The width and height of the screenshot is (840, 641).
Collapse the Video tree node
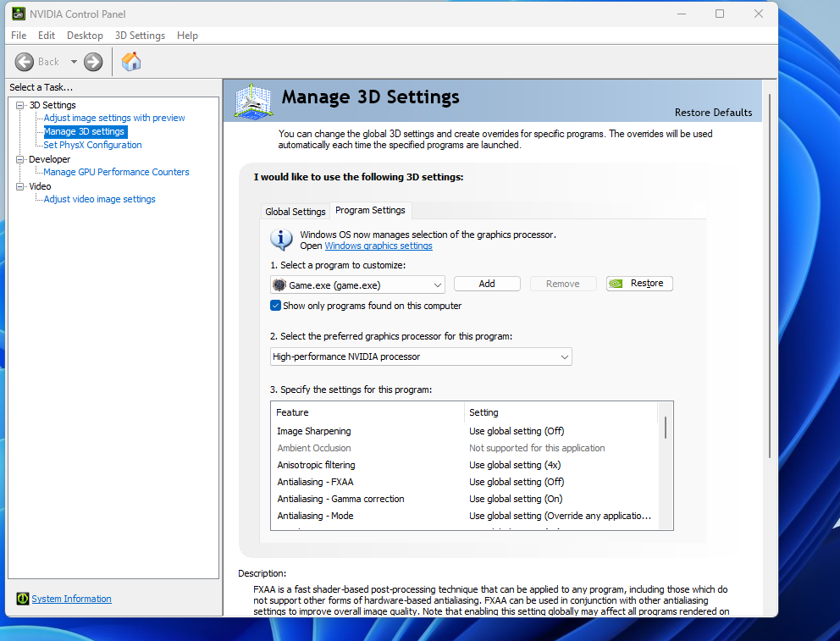coord(19,186)
